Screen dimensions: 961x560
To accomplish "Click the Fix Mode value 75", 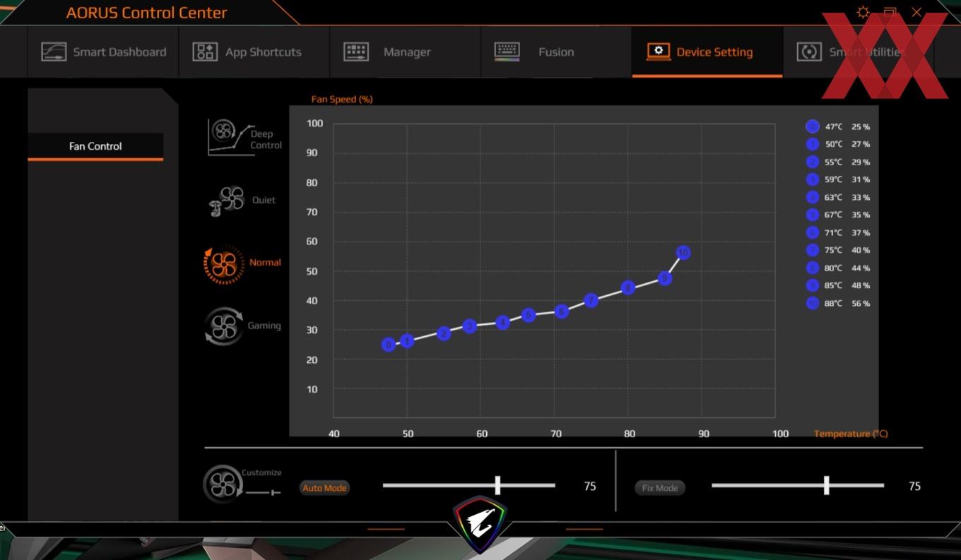I will [914, 486].
